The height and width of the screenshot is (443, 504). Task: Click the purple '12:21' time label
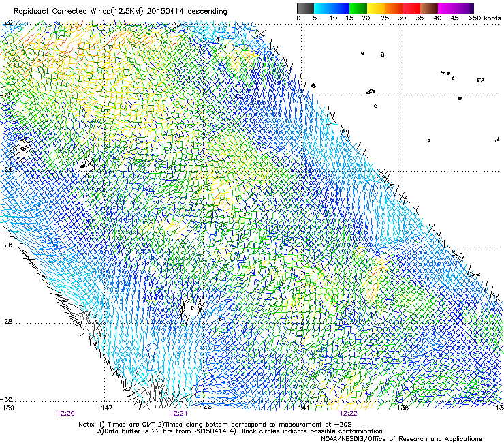(x=178, y=414)
